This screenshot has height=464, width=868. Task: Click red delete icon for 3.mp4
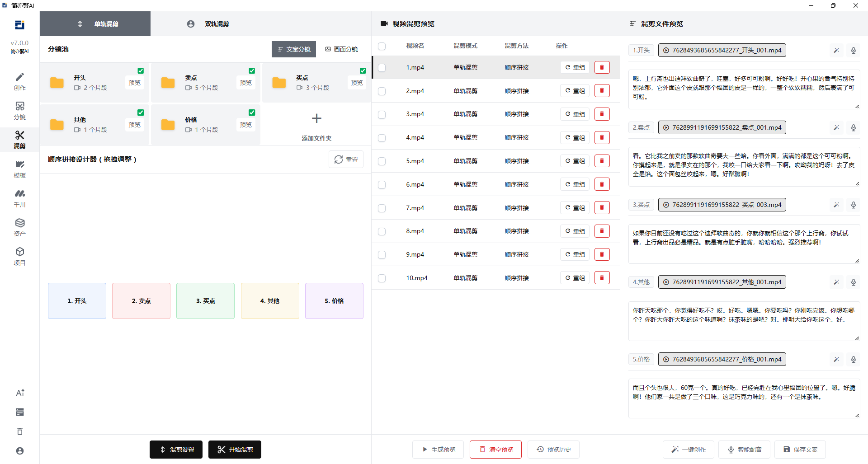(x=602, y=114)
